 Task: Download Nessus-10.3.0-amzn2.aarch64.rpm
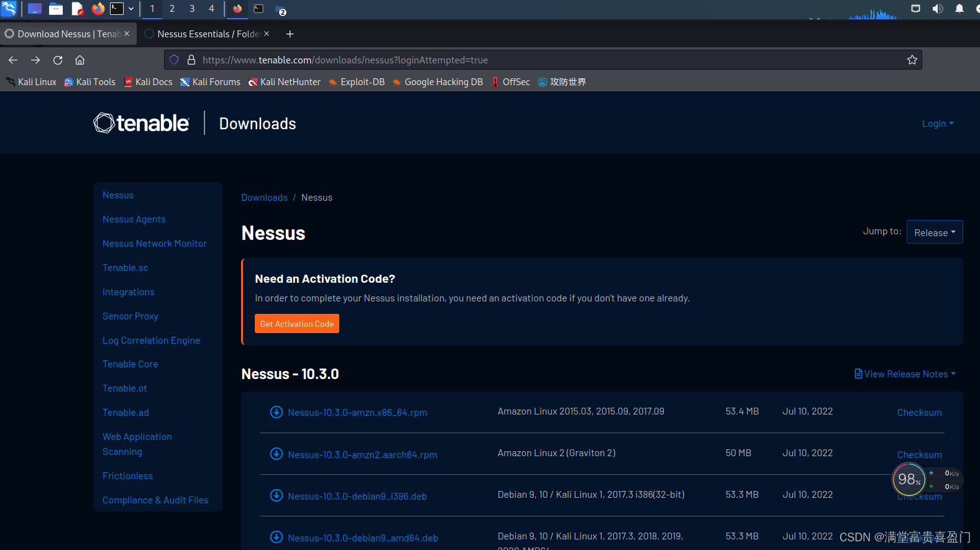pos(354,454)
